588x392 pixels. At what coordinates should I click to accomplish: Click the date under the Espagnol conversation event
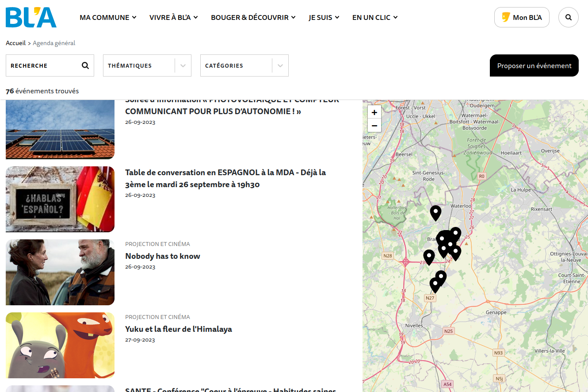pos(140,195)
